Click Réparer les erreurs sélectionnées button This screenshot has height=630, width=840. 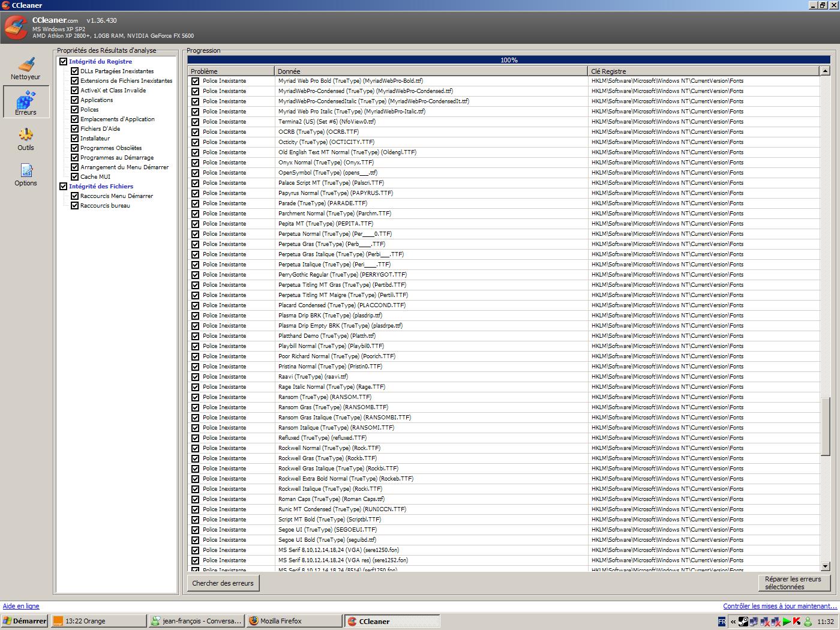[x=793, y=583]
